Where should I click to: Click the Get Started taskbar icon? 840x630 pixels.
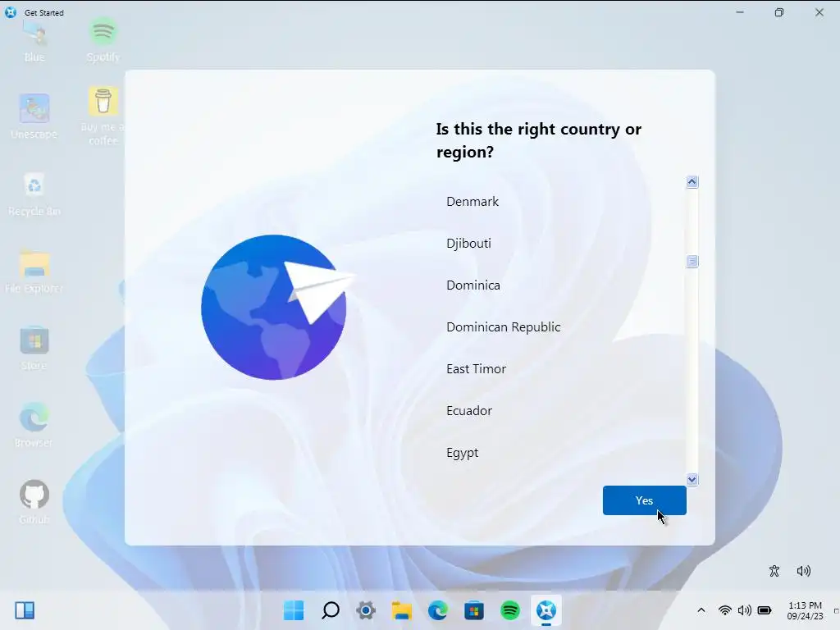(x=546, y=610)
